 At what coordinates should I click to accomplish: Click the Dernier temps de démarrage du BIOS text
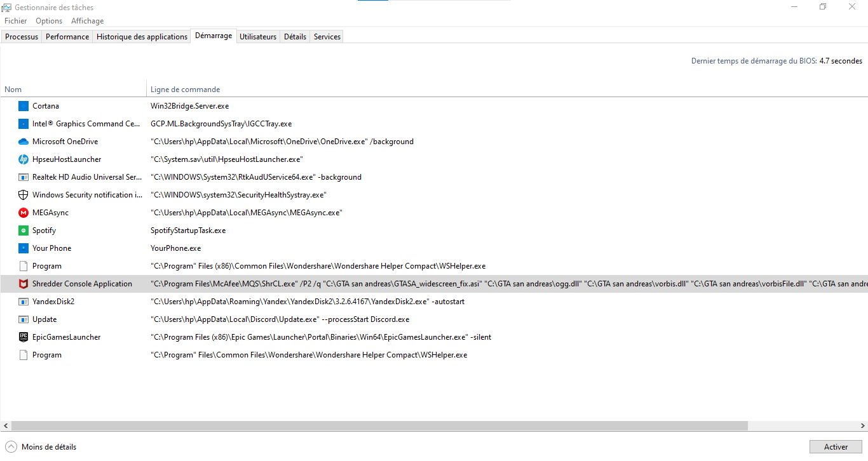tap(777, 61)
